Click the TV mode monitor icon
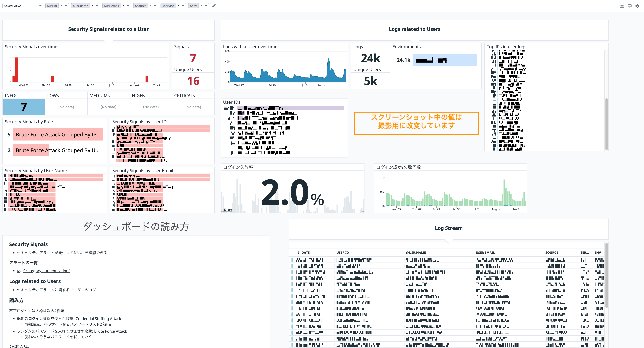The image size is (644, 348). tap(629, 6)
